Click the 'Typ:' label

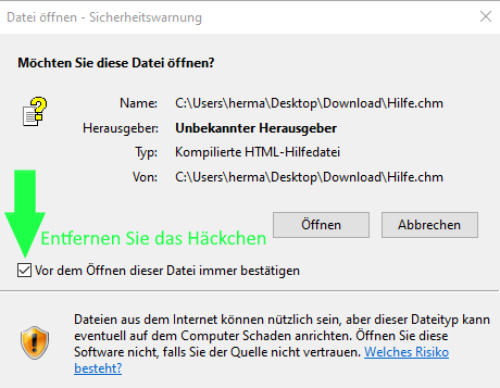coord(146,153)
